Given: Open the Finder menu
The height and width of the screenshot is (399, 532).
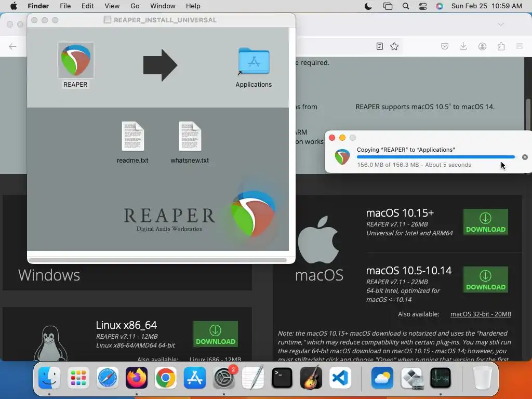Looking at the screenshot, I should coord(38,6).
